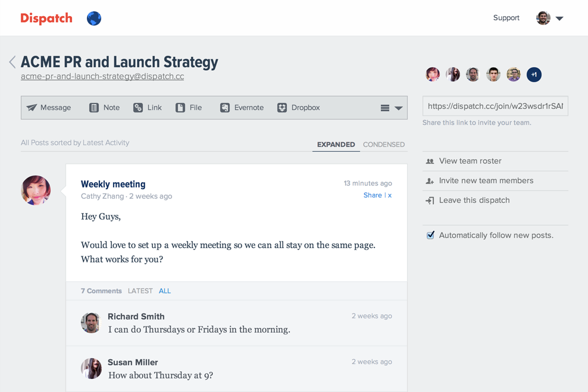Image resolution: width=588 pixels, height=392 pixels.
Task: Click the leave dispatch exit icon
Action: coord(430,200)
